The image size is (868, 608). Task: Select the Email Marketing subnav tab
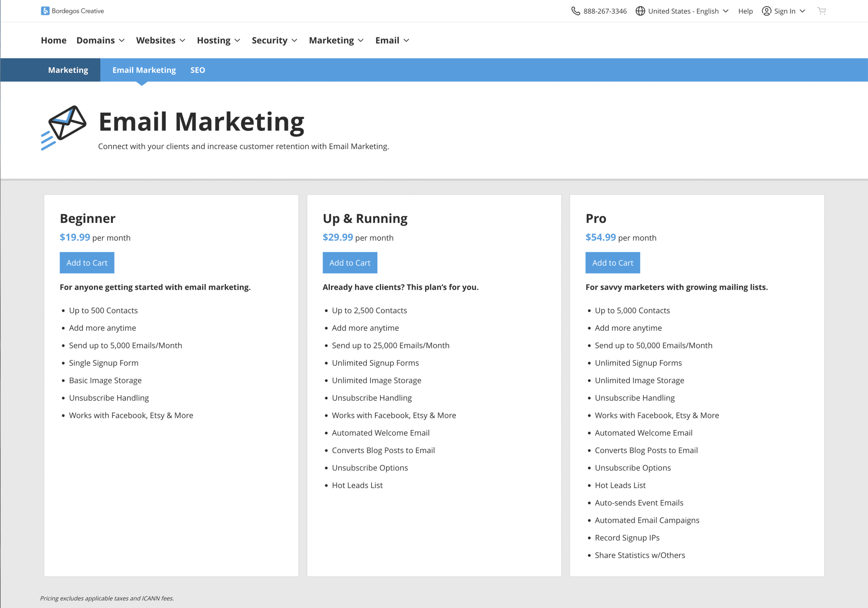pos(144,70)
